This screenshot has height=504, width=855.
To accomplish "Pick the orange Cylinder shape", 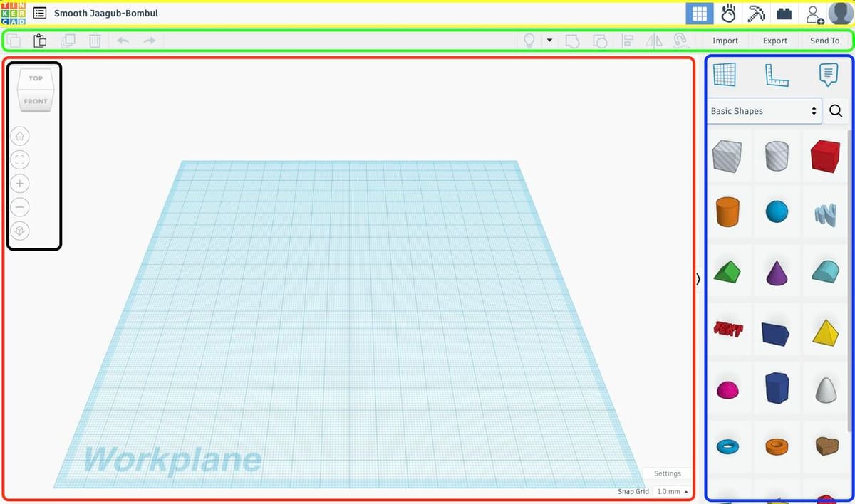I will point(727,211).
